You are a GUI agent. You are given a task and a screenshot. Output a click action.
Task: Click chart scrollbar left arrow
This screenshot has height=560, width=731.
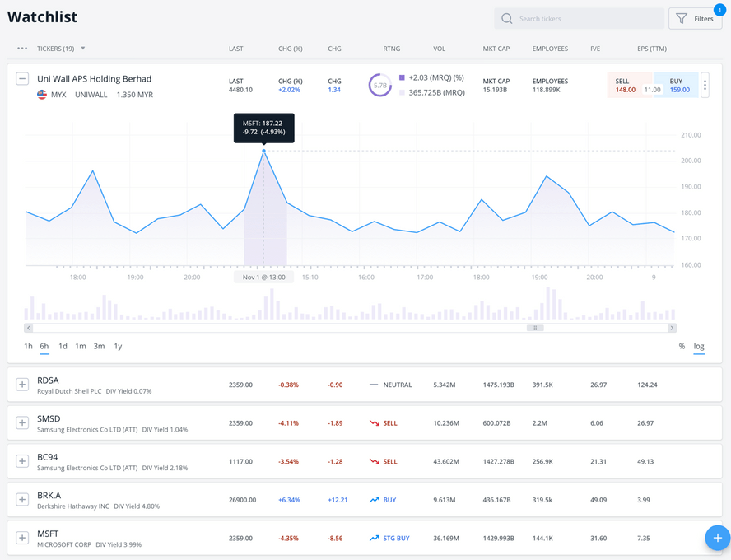pyautogui.click(x=29, y=328)
